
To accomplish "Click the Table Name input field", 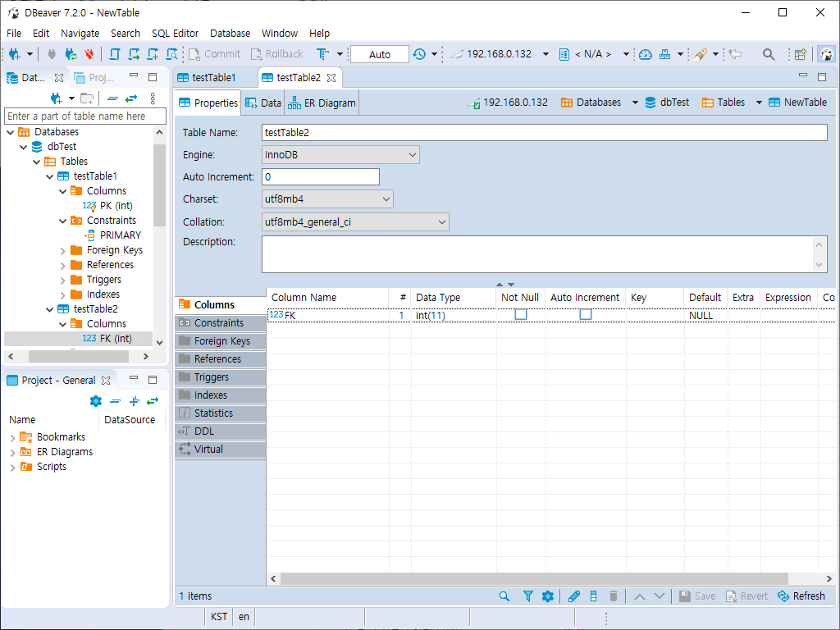I will coord(544,132).
